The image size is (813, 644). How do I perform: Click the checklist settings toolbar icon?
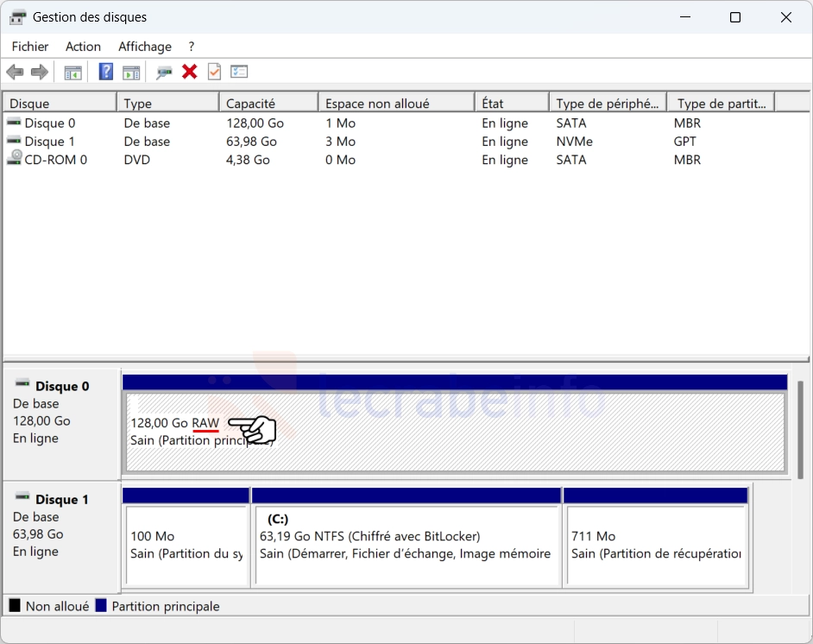pyautogui.click(x=239, y=72)
